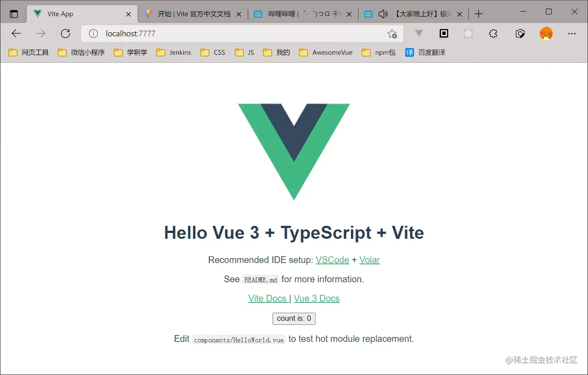Open the CSS bookmark folder
Screen dimensions: 588x375
[x=213, y=52]
